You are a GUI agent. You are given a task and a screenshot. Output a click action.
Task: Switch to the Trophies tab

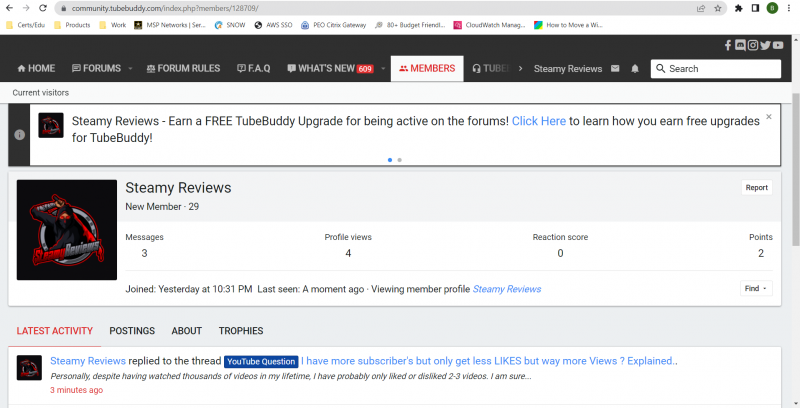coord(241,331)
